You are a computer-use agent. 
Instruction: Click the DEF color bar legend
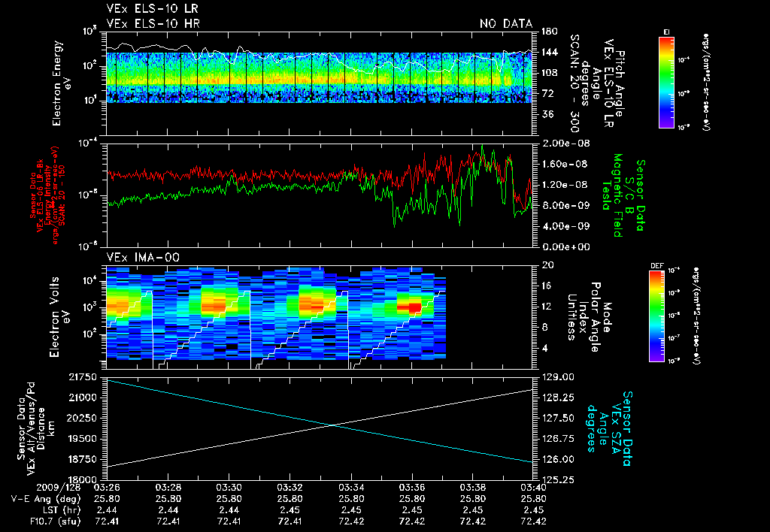(657, 316)
